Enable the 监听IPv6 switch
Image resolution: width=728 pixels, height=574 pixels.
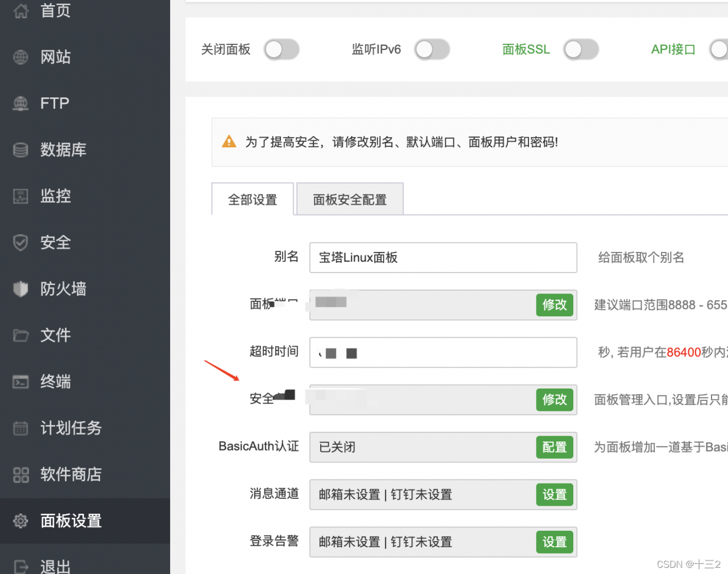pos(432,49)
